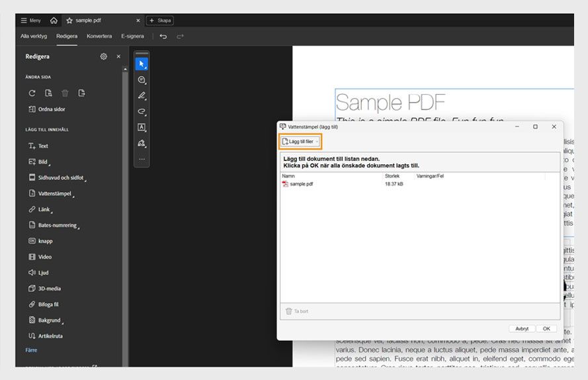Click Avbryt to cancel dialog
Viewport: 588px width, 380px height.
[x=522, y=328]
